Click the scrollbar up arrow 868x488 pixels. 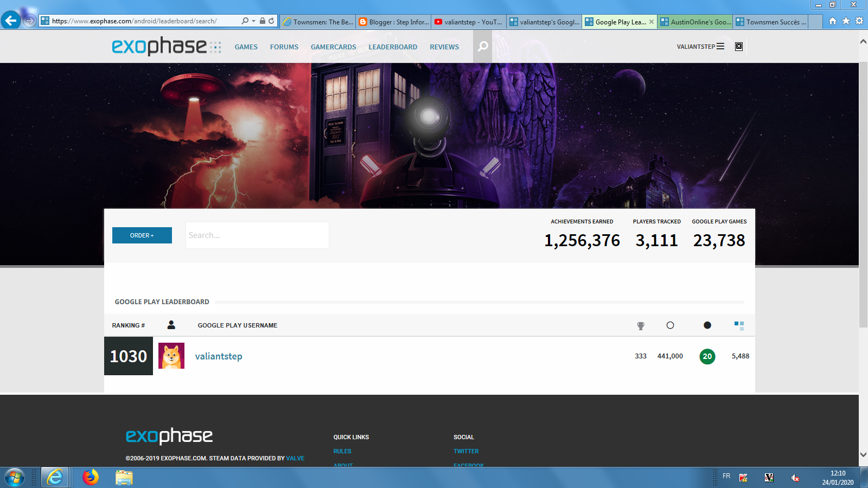tap(863, 41)
